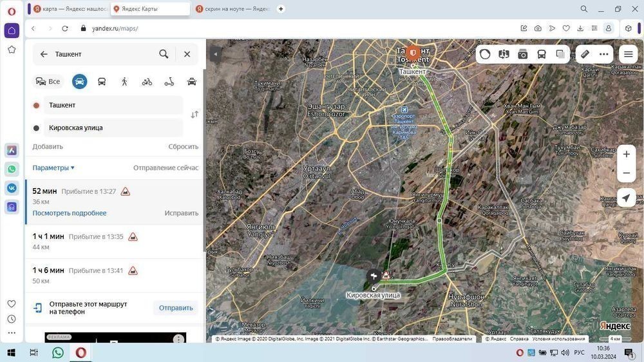
Task: Select taxi route mode
Action: [x=191, y=81]
